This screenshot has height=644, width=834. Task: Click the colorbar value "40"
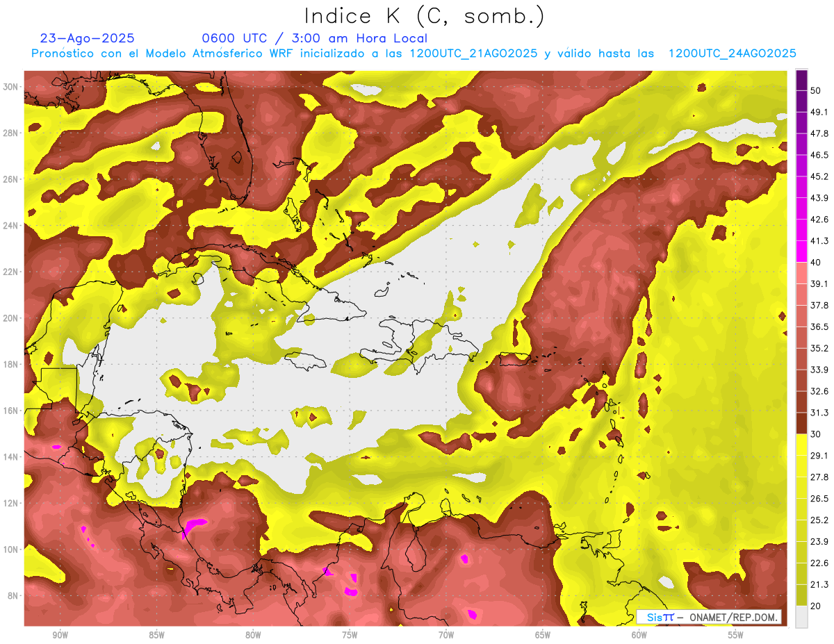point(817,263)
